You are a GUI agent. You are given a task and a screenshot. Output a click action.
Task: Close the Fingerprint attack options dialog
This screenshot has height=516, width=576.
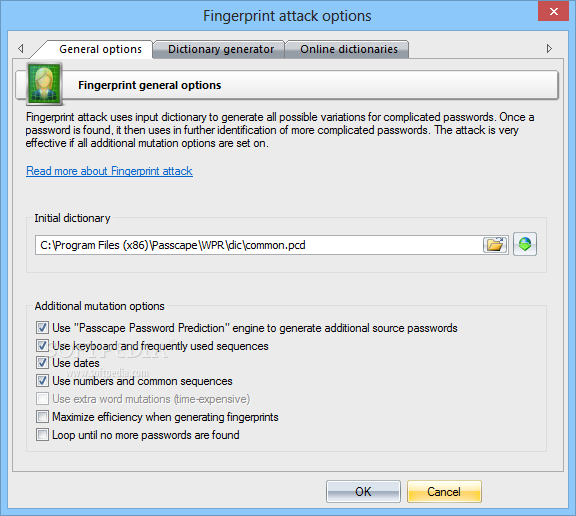coord(554,12)
